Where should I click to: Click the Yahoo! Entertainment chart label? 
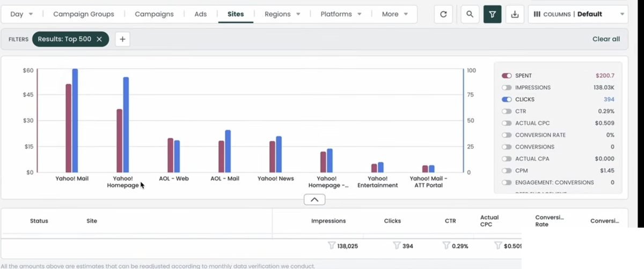pos(377,182)
